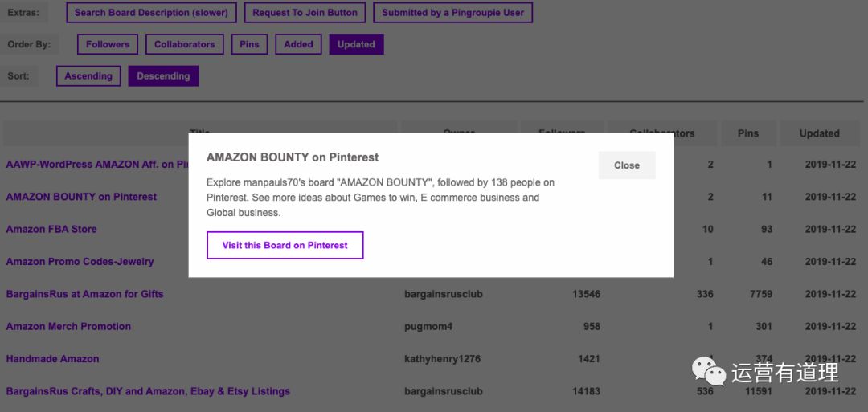Order results by Added
This screenshot has width=868, height=412.
click(x=298, y=44)
